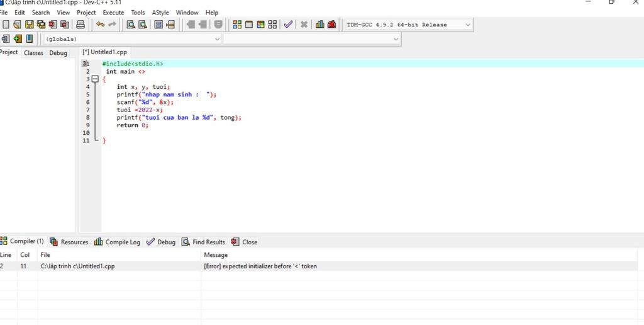Open the Window menu
The height and width of the screenshot is (325, 644).
pos(187,13)
